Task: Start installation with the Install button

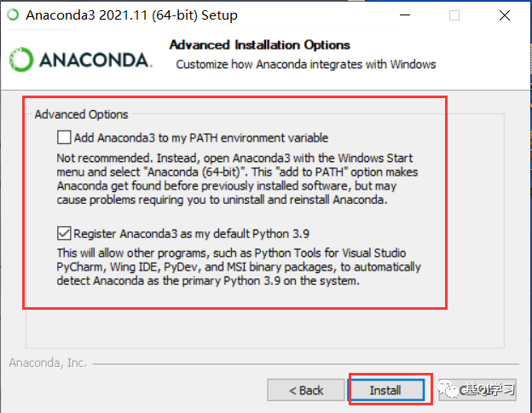Action: pos(386,390)
